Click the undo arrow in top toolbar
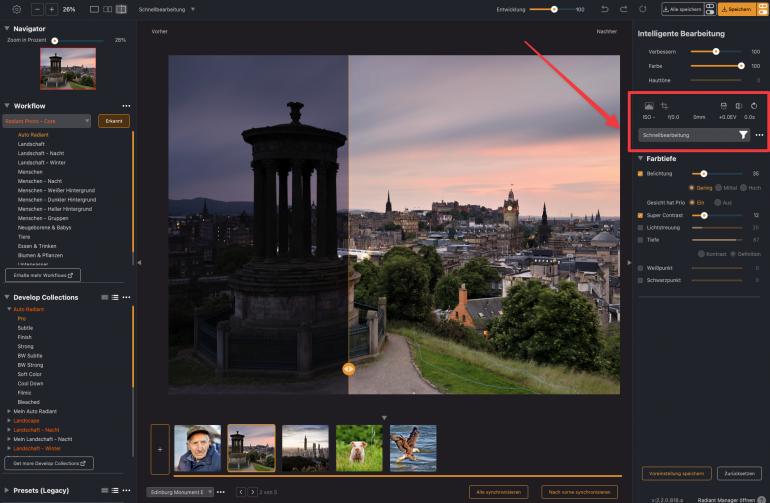This screenshot has width=770, height=503. (605, 9)
